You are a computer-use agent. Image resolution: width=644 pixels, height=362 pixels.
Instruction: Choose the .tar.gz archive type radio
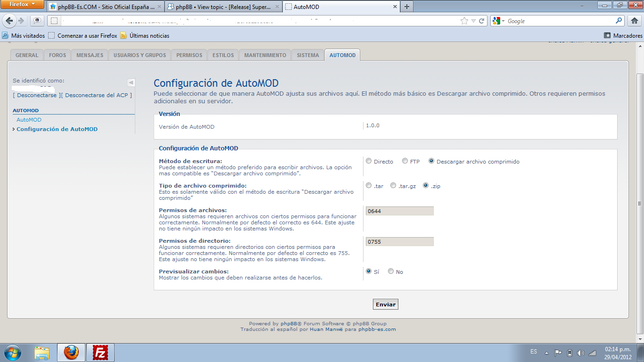[x=393, y=186]
